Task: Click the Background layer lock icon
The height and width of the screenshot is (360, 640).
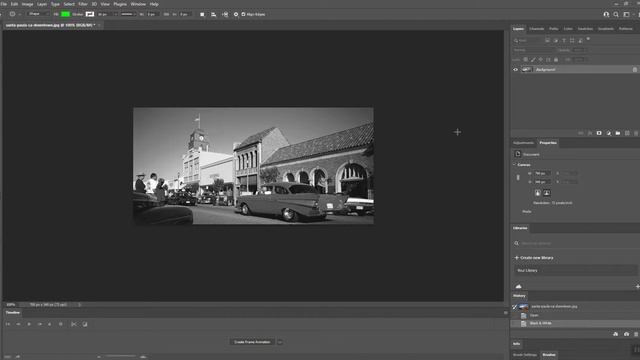Action: click(635, 70)
